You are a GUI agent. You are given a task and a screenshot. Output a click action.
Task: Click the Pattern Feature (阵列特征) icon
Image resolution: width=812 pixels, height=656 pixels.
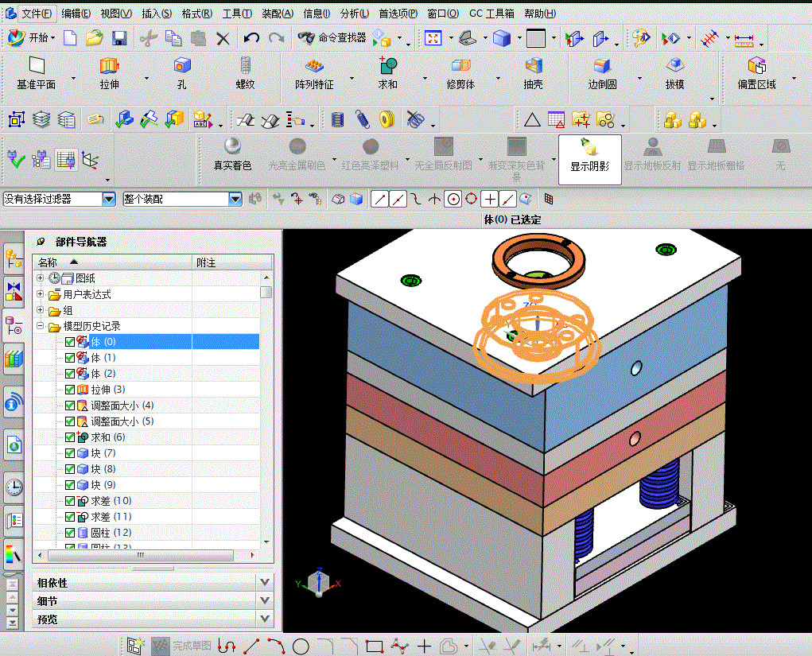coord(314,66)
